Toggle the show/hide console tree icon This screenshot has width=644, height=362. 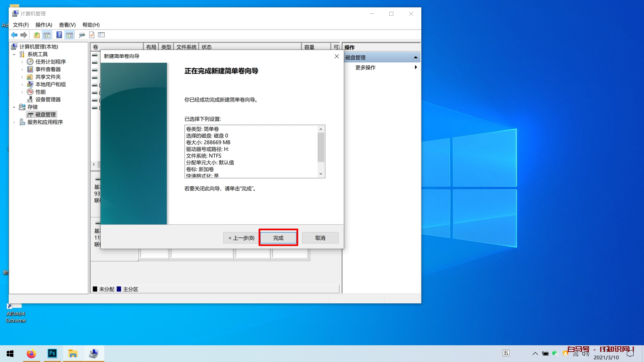(47, 35)
